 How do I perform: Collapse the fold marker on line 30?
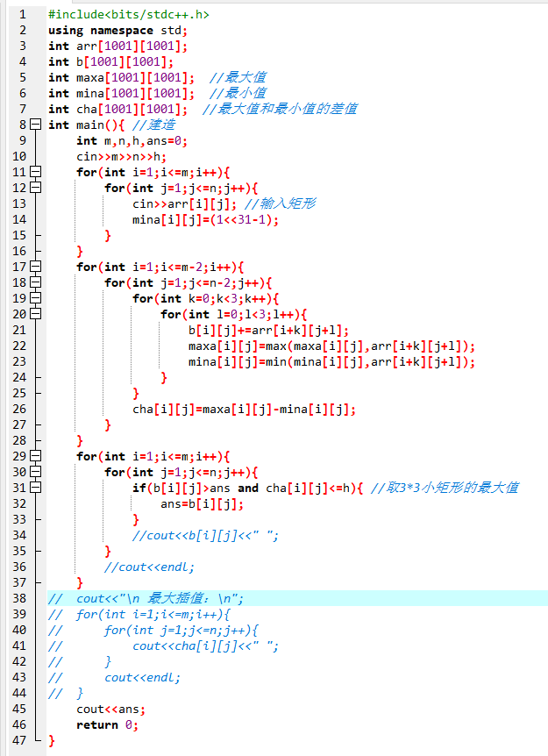[x=35, y=473]
